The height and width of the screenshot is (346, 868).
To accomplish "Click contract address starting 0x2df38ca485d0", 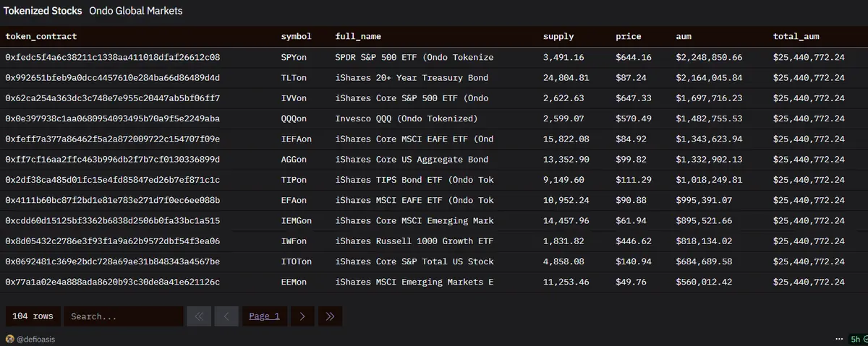I will pos(113,180).
